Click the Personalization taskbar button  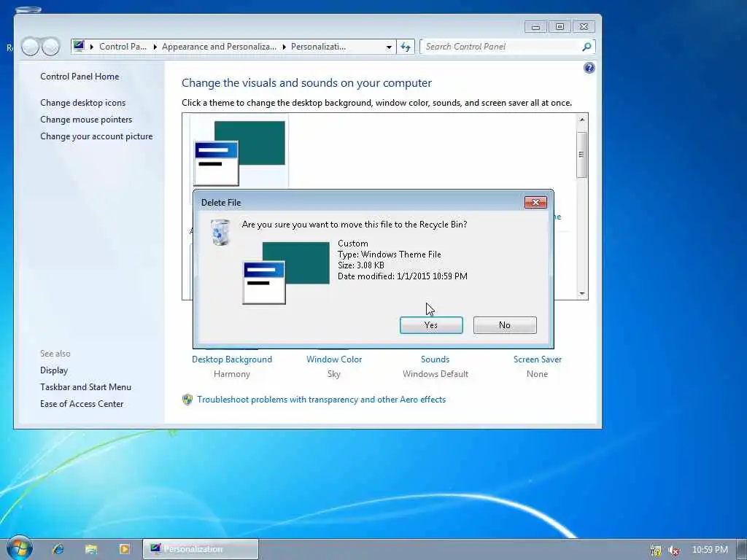[x=201, y=550]
